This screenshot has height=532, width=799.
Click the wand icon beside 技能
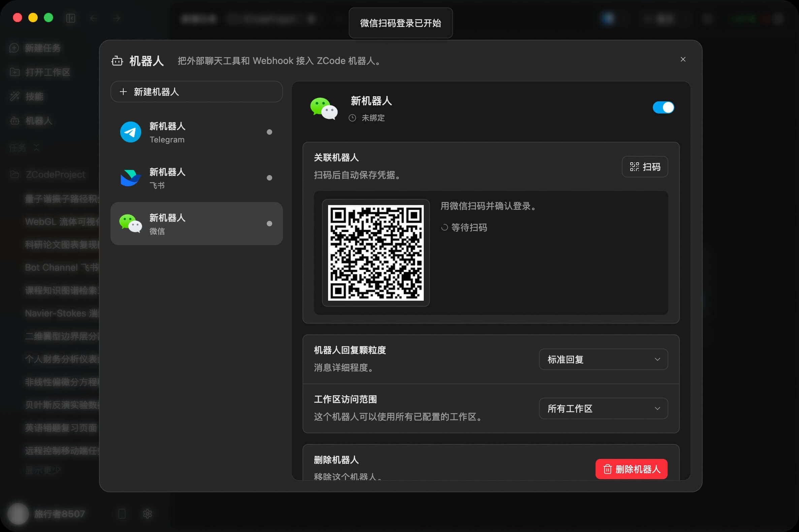(x=14, y=96)
